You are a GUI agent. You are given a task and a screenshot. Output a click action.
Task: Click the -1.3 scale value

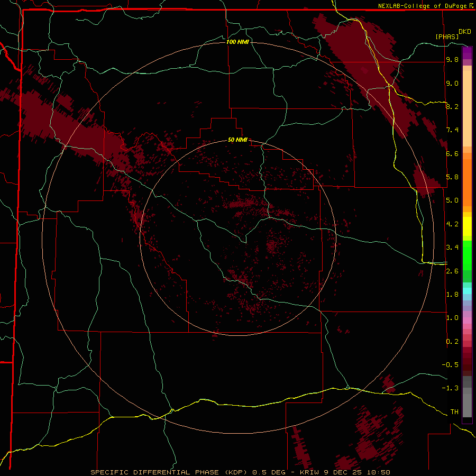pos(450,388)
